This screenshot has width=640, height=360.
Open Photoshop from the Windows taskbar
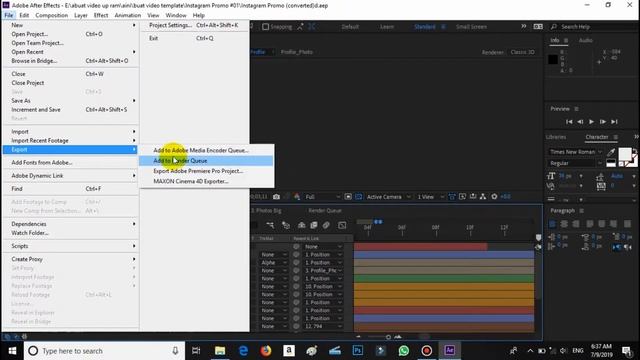(358, 351)
